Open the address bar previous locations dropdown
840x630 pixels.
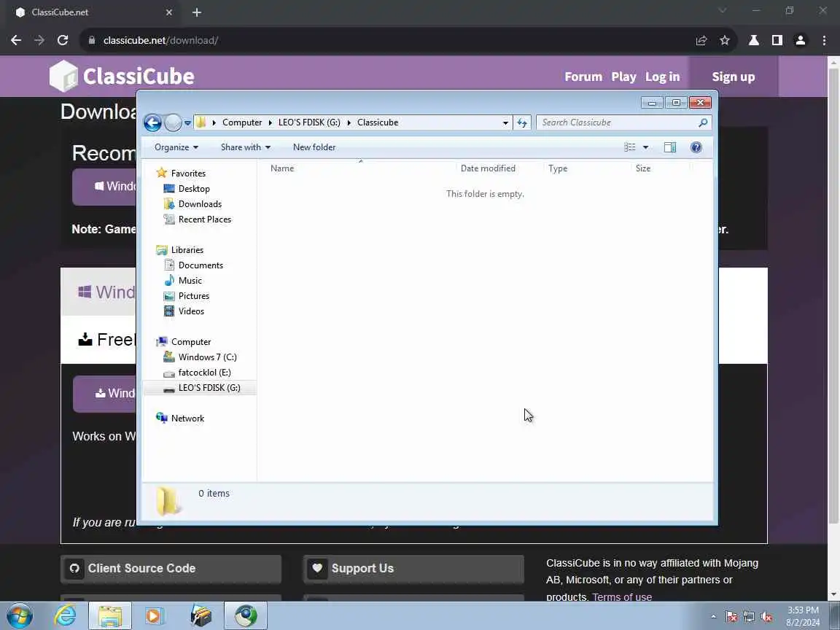[x=505, y=122]
